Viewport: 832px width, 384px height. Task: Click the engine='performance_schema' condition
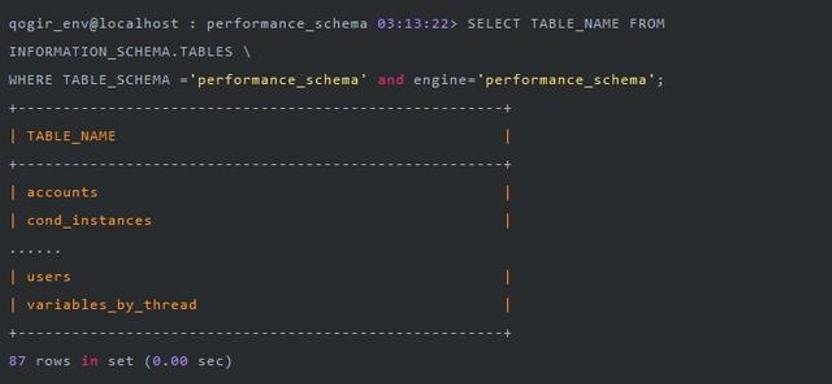pos(533,80)
